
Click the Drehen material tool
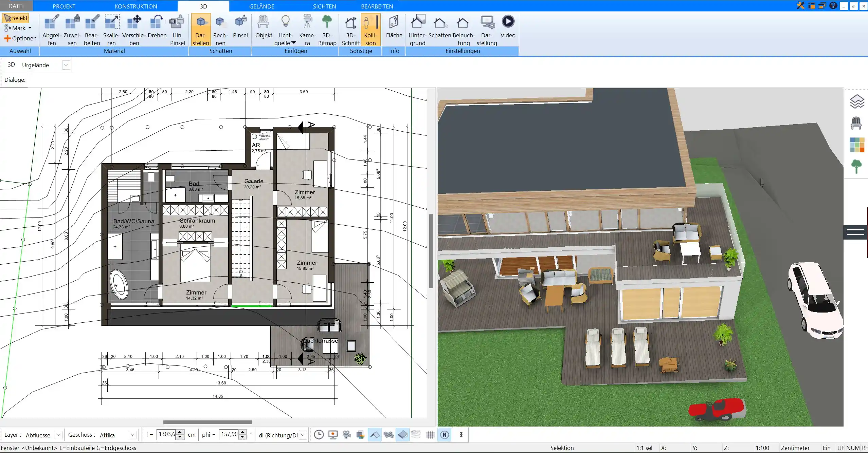[x=157, y=26]
